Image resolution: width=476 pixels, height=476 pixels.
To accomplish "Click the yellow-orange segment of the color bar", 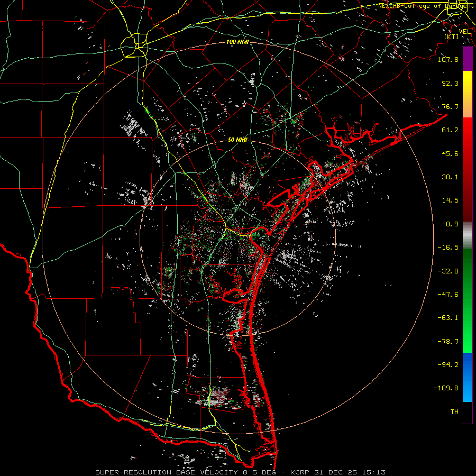I will click(x=467, y=94).
